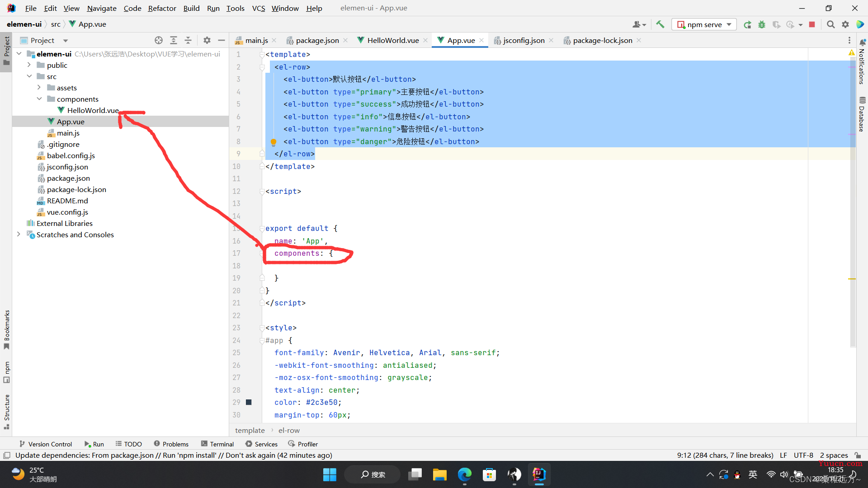The width and height of the screenshot is (868, 488).
Task: Open Search Everywhere with the magnifier icon
Action: coord(830,24)
